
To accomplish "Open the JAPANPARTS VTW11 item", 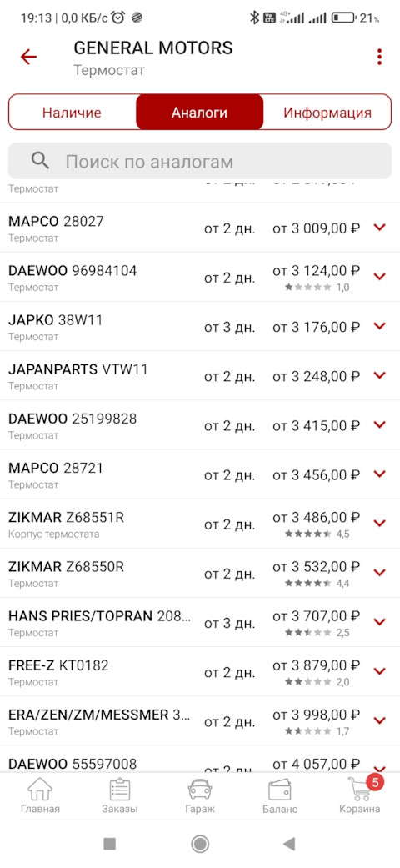I will (x=200, y=375).
